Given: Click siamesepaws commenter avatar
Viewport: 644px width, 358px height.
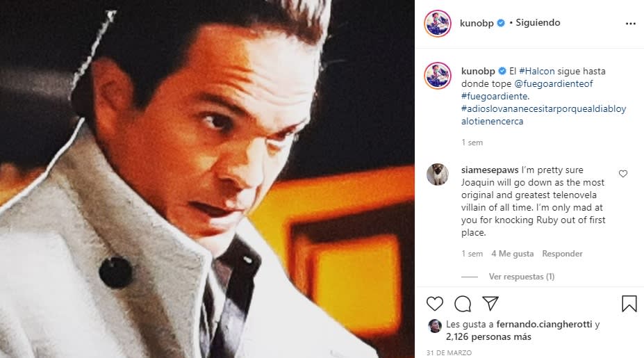Looking at the screenshot, I should 438,174.
